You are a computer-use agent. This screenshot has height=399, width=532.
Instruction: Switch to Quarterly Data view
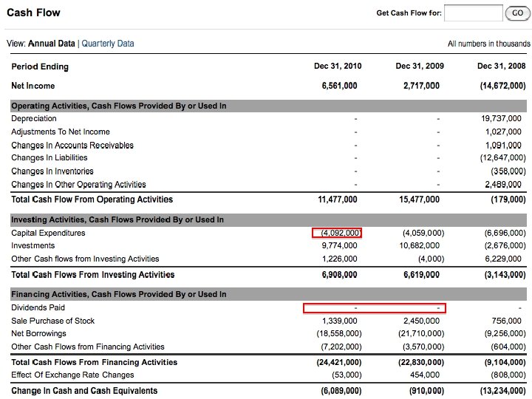108,44
